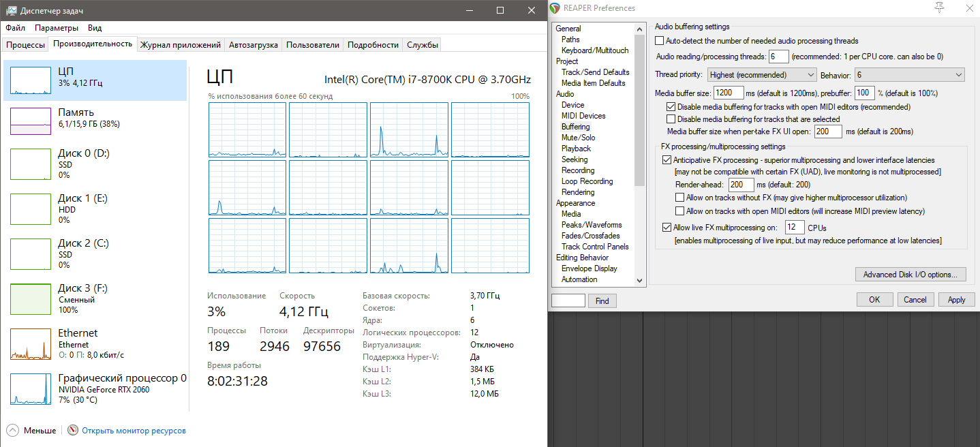Screen dimensions: 980x447
Task: Click the preferences search input field
Action: (x=568, y=300)
